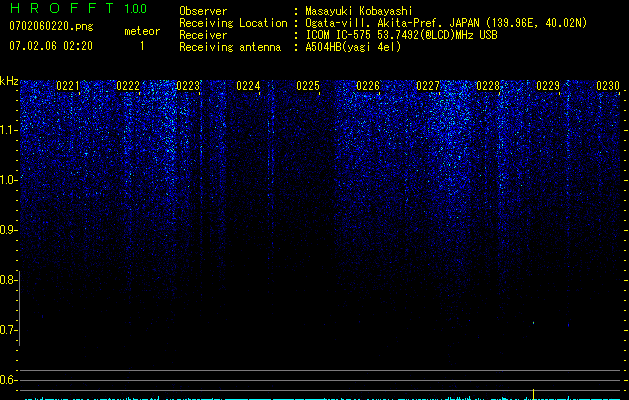
Task: Click the 0223 time marker label
Action: (x=188, y=86)
